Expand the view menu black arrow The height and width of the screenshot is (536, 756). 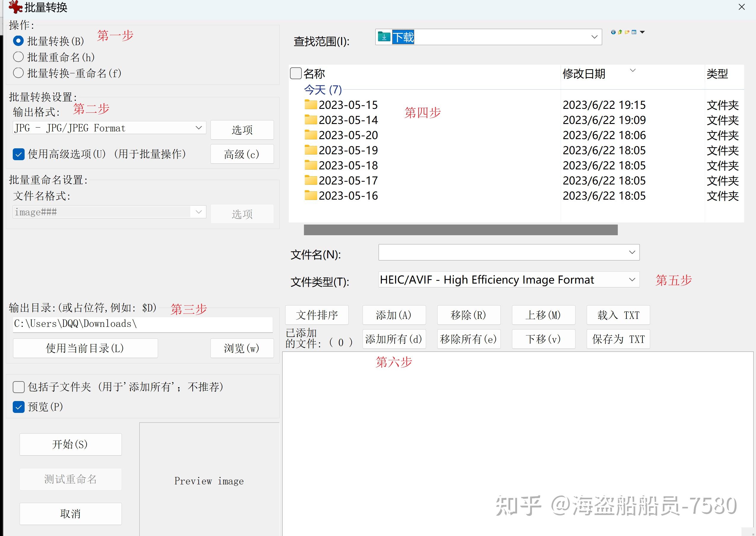642,32
